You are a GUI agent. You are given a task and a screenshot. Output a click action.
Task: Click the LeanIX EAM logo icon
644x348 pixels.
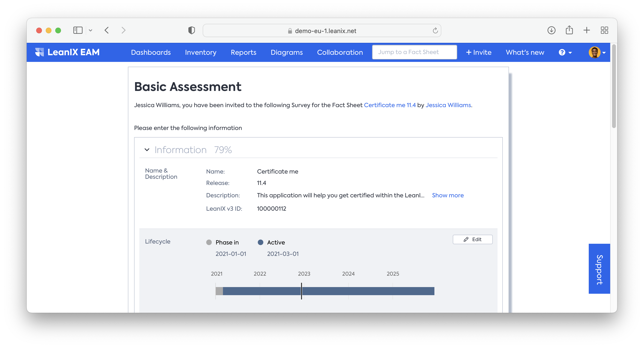pyautogui.click(x=40, y=52)
